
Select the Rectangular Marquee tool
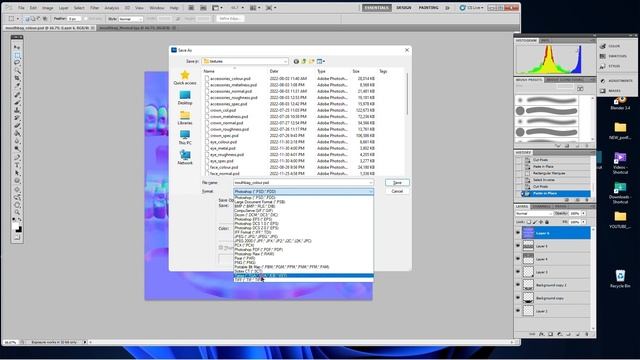17,55
